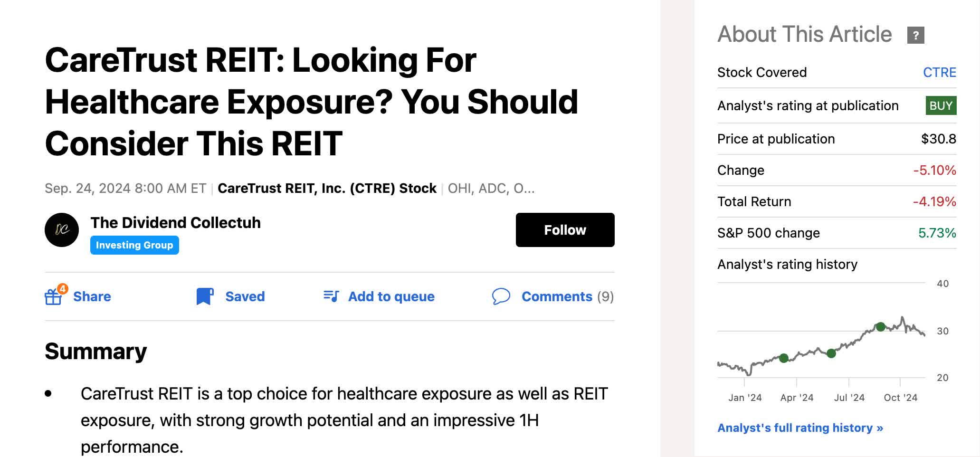Click The Dividend Collectuh profile avatar
Image resolution: width=980 pixels, height=457 pixels.
click(62, 230)
